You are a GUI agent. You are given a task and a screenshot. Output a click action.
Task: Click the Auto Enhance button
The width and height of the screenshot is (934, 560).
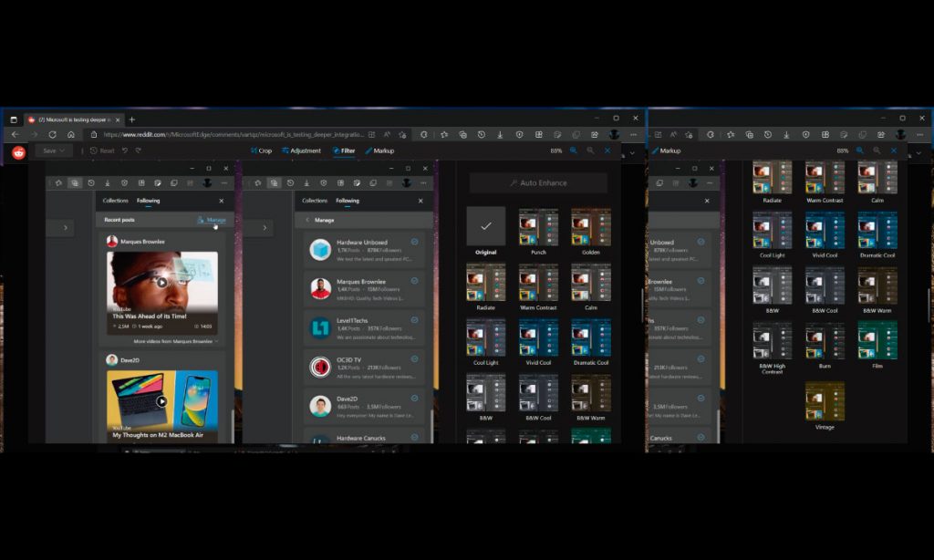click(538, 183)
